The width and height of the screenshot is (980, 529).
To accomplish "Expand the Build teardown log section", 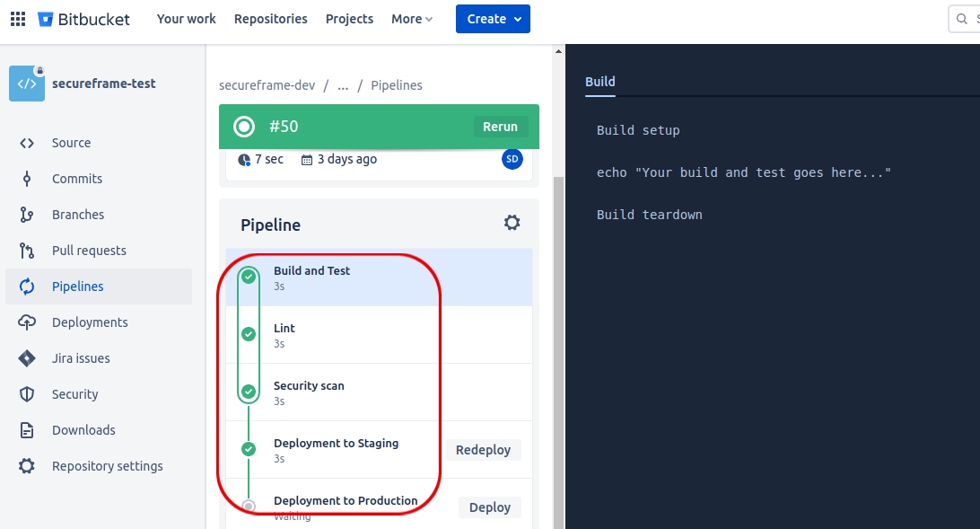I will [650, 215].
